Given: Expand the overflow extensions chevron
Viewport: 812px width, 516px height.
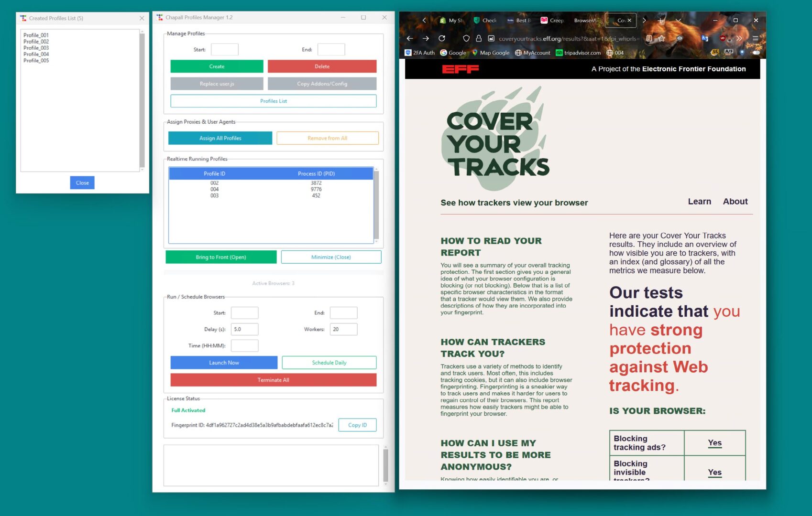Looking at the screenshot, I should click(739, 38).
